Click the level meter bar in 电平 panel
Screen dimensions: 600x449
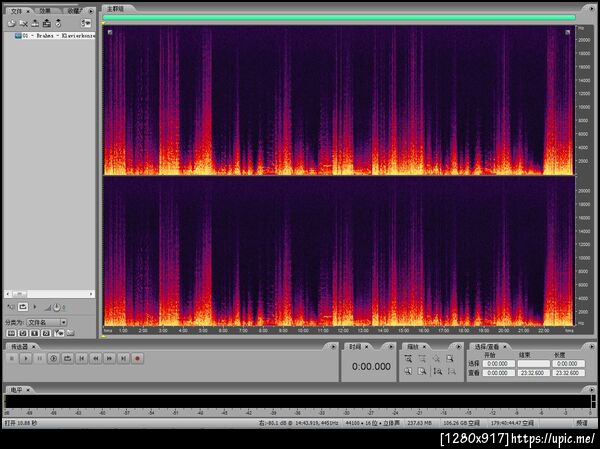298,402
